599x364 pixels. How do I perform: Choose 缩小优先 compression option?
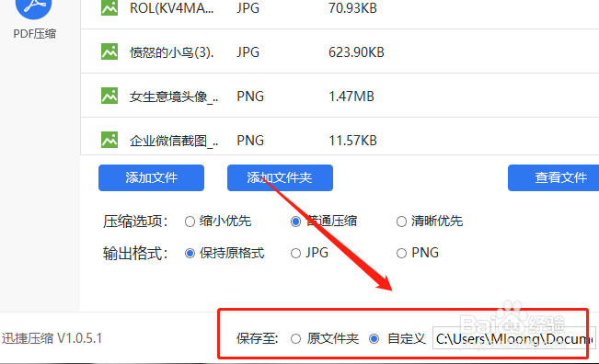coord(218,222)
